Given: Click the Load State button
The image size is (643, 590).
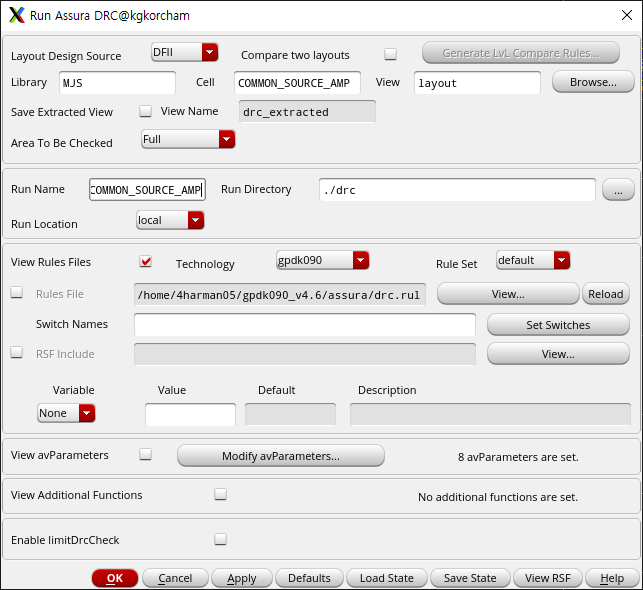Looking at the screenshot, I should point(387,578).
